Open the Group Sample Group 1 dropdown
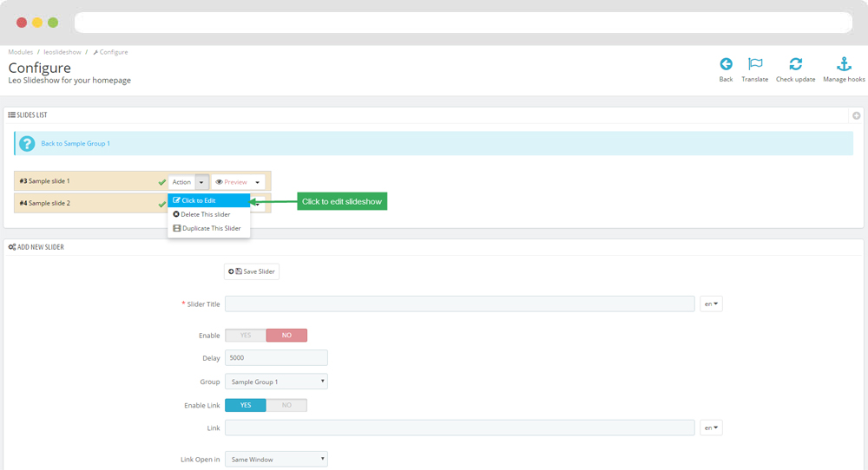The width and height of the screenshot is (868, 470). (276, 382)
